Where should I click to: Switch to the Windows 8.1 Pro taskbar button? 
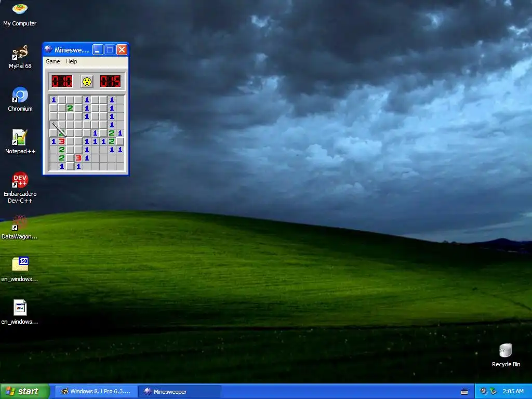click(x=96, y=392)
